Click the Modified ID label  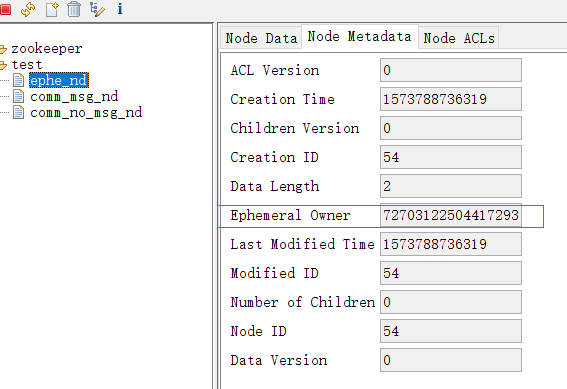pos(274,273)
